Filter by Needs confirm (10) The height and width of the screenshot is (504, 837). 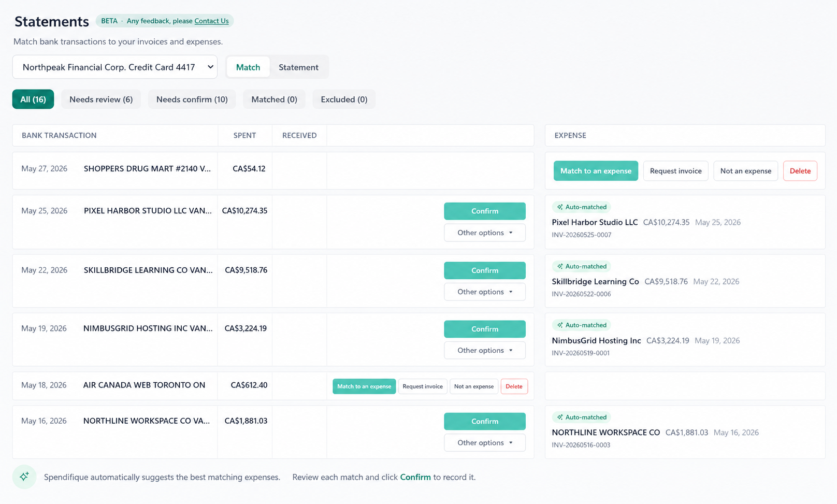point(192,99)
